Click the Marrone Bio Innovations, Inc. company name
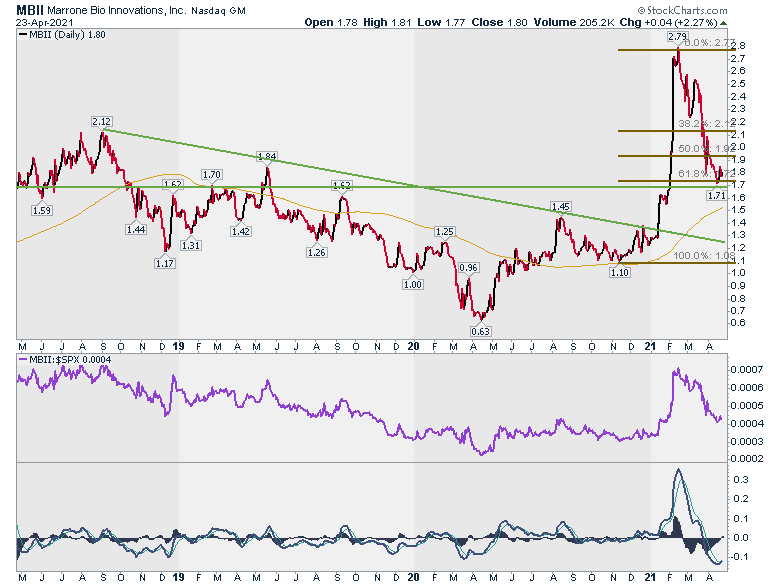The height and width of the screenshot is (586, 780). click(117, 10)
